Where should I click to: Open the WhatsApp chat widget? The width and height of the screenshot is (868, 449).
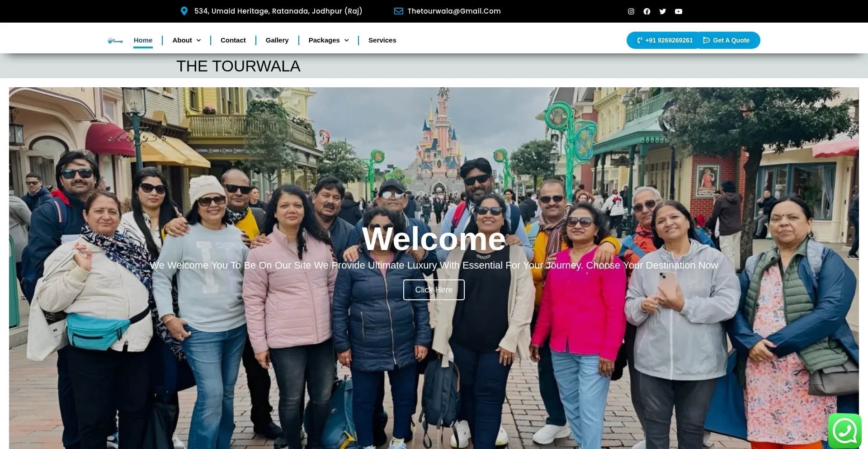tap(845, 430)
